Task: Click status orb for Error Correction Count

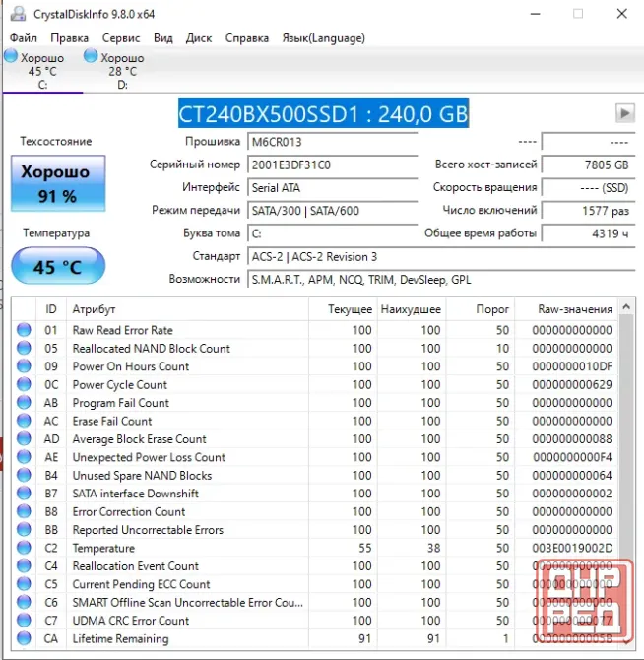Action: [24, 511]
